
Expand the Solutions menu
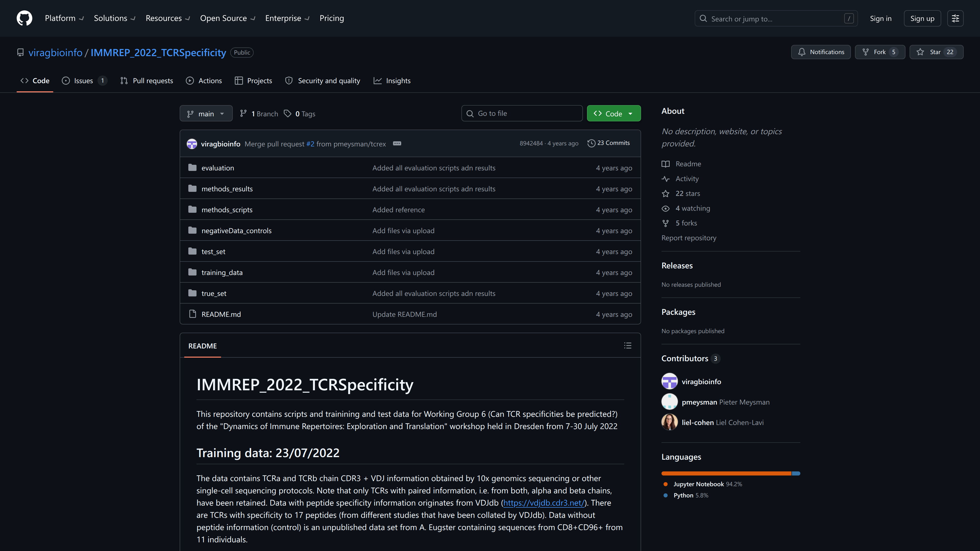tap(115, 18)
